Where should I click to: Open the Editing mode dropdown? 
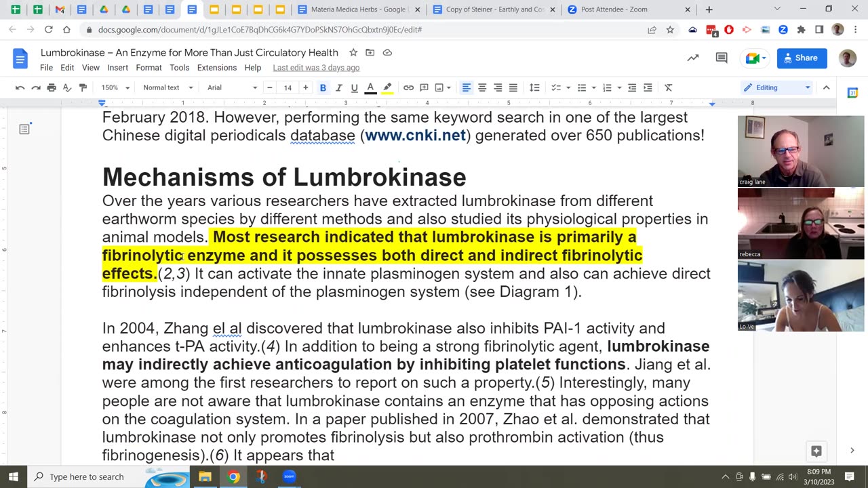(x=776, y=87)
